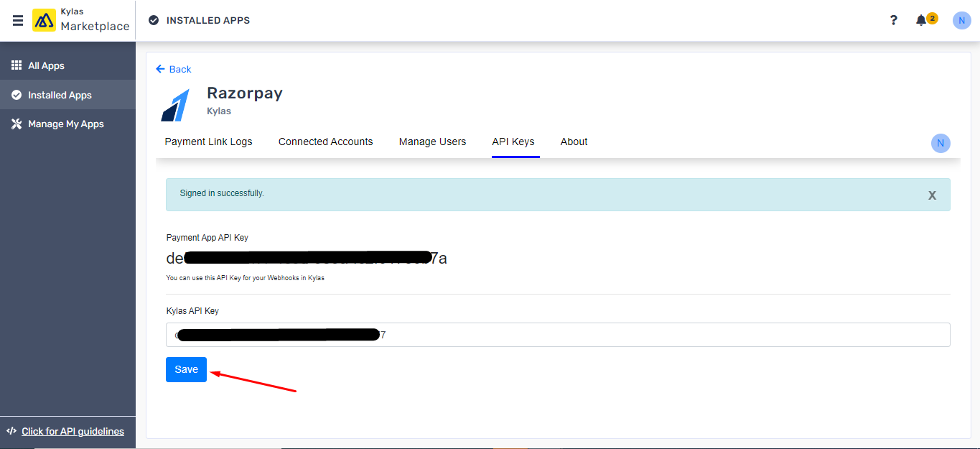
Task: Click into the Kylas API Key field
Action: coord(558,335)
